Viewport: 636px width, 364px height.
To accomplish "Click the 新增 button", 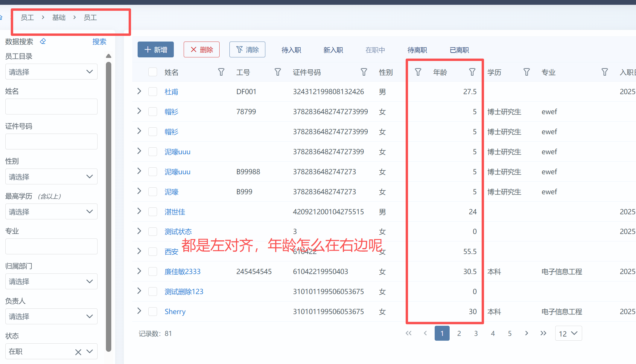I will click(156, 50).
